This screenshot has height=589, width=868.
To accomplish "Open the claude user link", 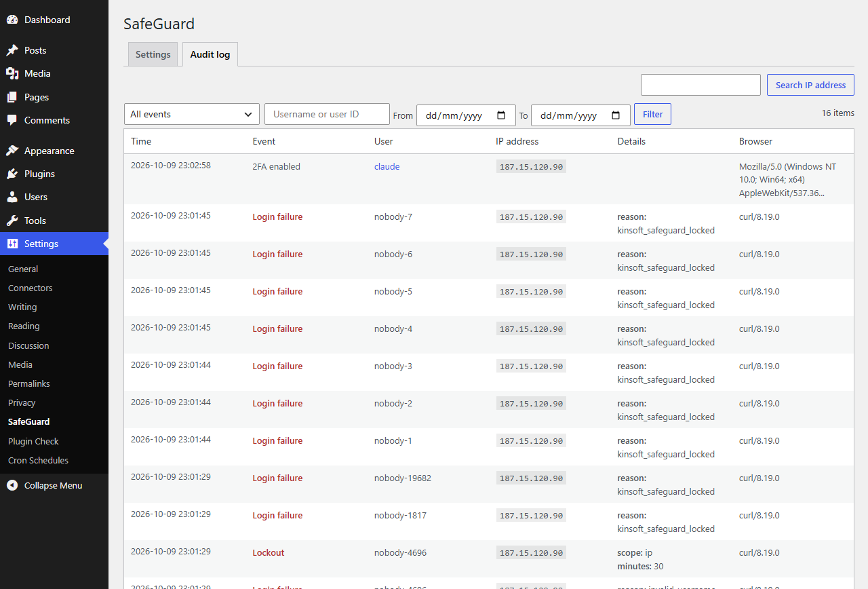I will [387, 166].
